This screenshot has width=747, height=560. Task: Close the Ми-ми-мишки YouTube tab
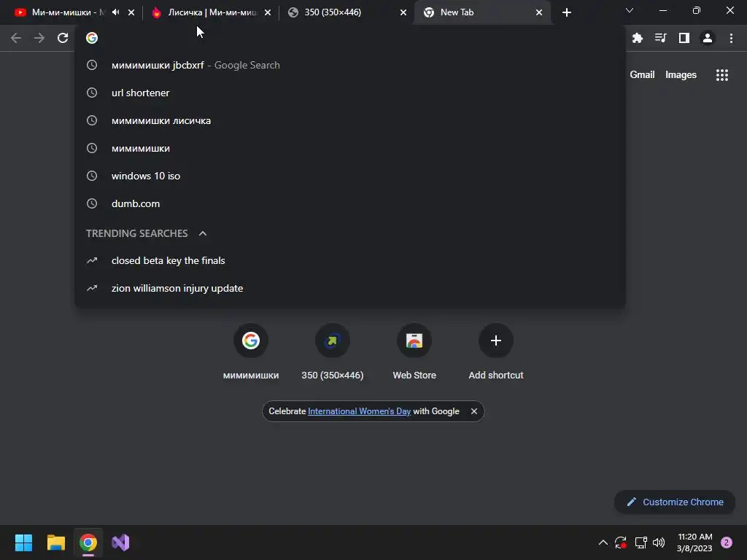(x=131, y=12)
